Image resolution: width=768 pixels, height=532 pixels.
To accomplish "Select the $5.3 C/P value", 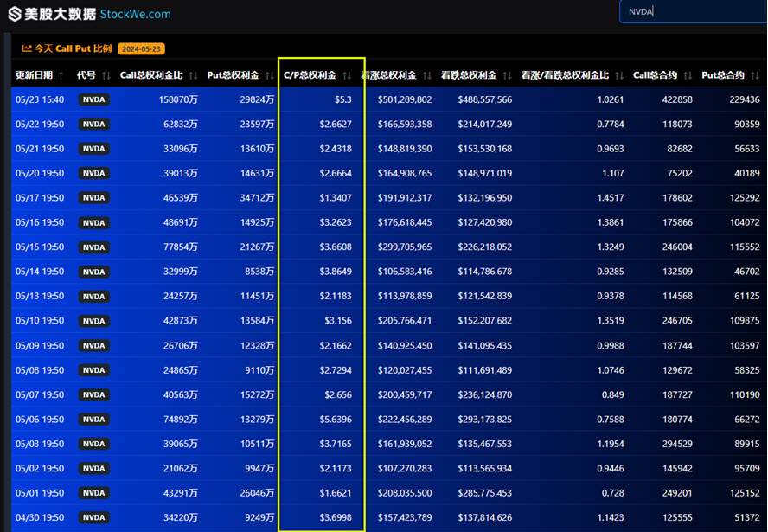I will (342, 100).
